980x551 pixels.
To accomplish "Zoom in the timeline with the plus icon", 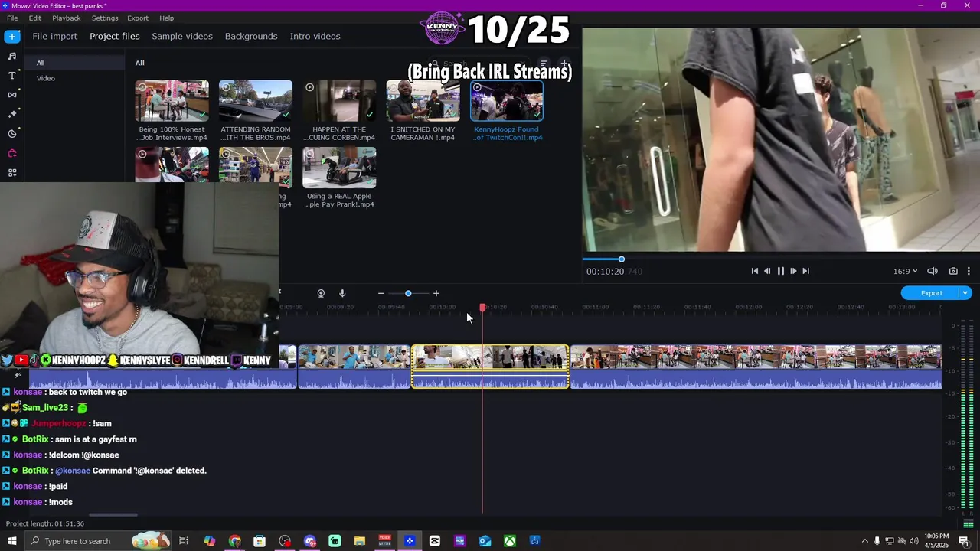I will pyautogui.click(x=436, y=293).
